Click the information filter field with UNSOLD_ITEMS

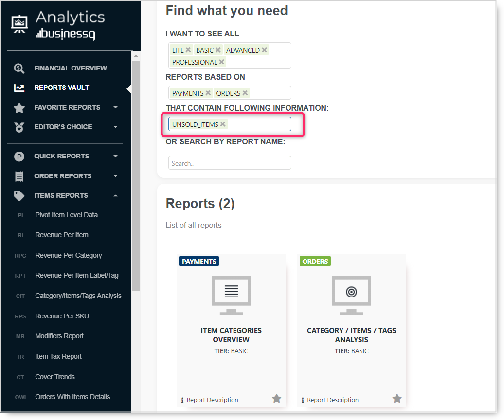click(230, 124)
